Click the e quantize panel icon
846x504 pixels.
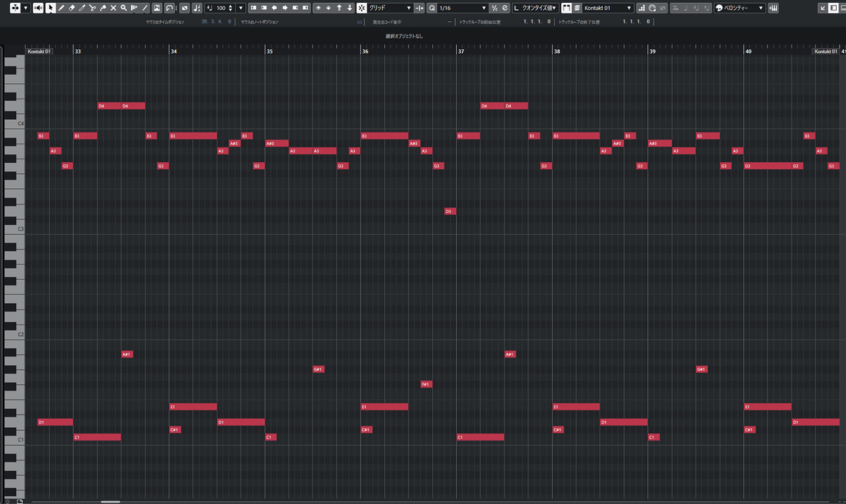click(x=505, y=8)
